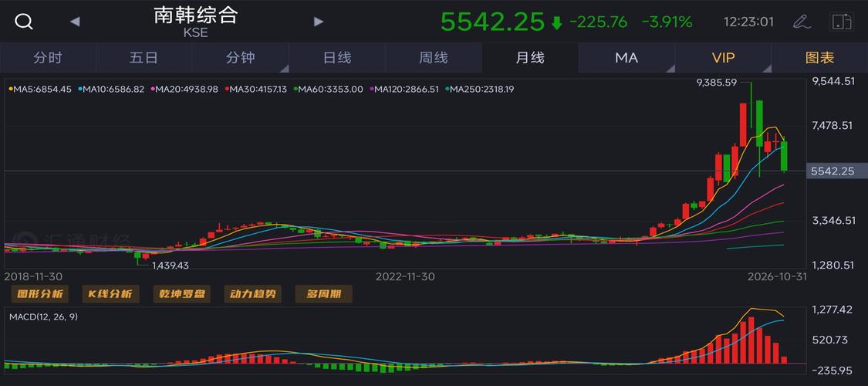Go to previous index with left arrow

75,22
